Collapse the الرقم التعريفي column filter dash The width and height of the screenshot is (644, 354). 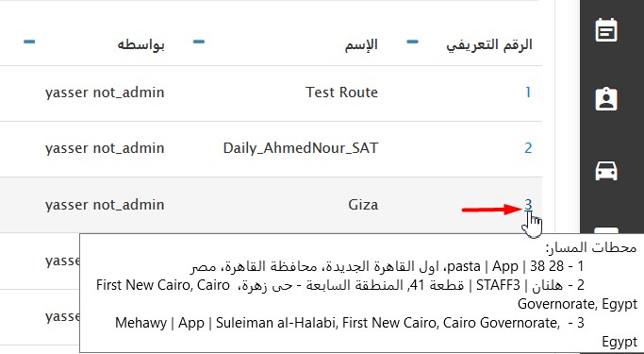pyautogui.click(x=412, y=42)
